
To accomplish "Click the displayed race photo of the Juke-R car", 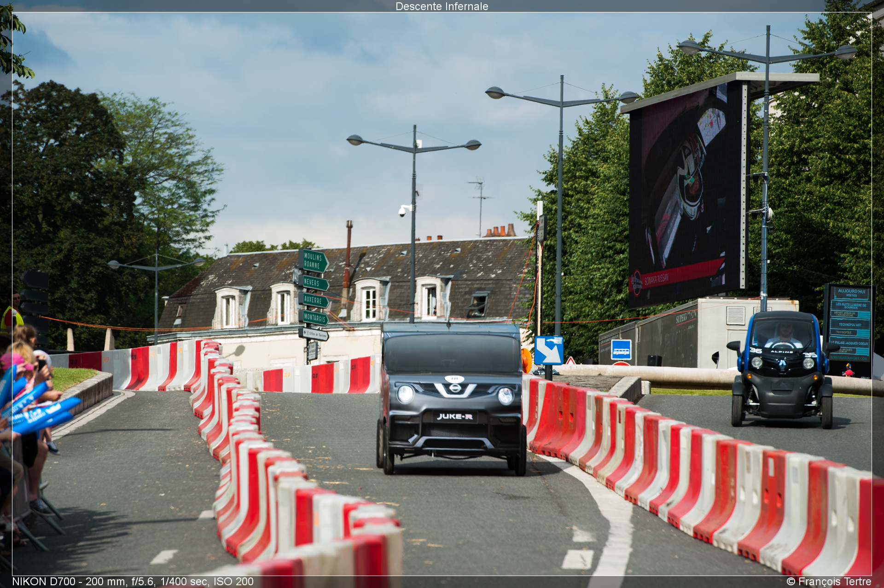I will point(442,294).
